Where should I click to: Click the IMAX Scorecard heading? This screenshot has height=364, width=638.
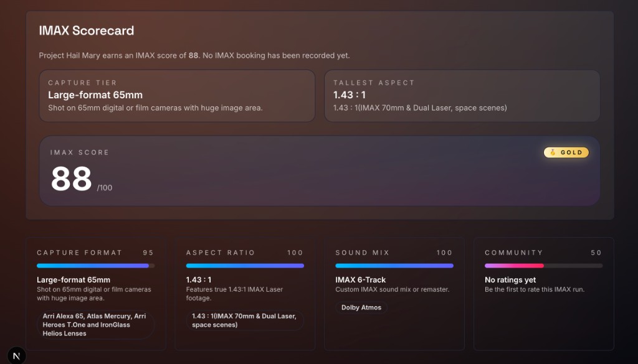click(x=87, y=30)
